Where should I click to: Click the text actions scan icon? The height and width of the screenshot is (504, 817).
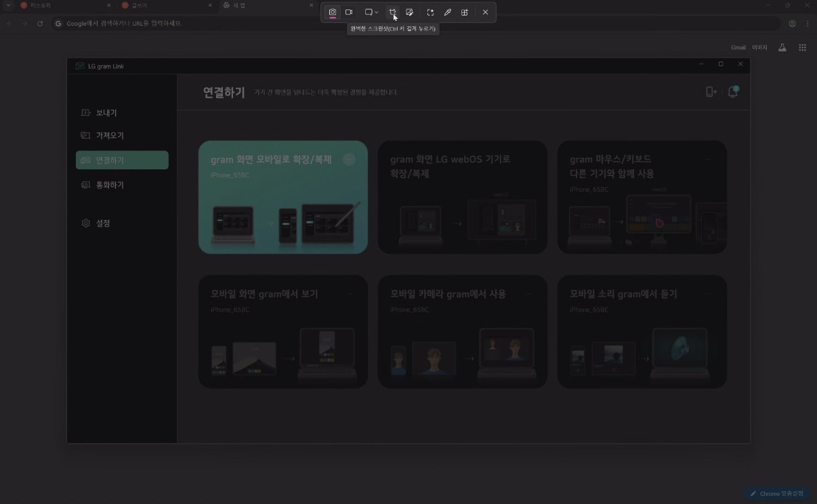click(430, 12)
